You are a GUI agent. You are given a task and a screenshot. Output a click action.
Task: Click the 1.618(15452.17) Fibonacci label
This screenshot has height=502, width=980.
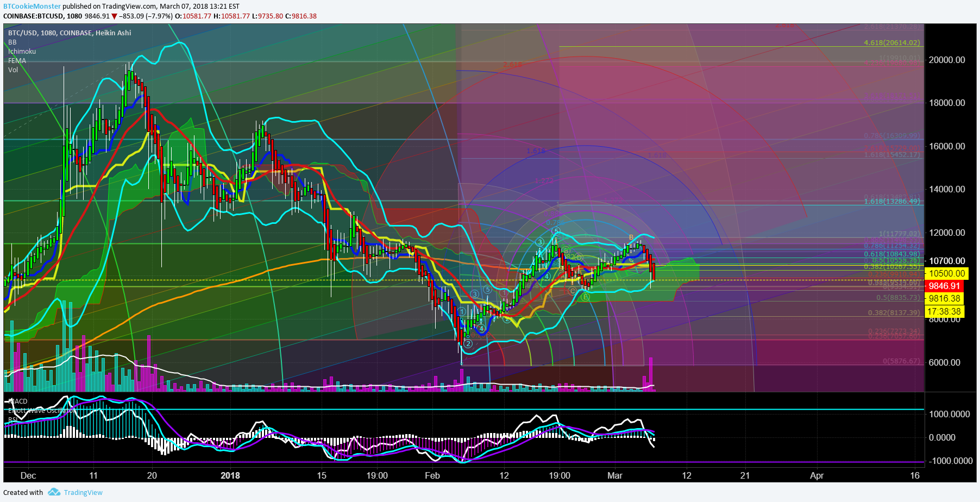892,154
